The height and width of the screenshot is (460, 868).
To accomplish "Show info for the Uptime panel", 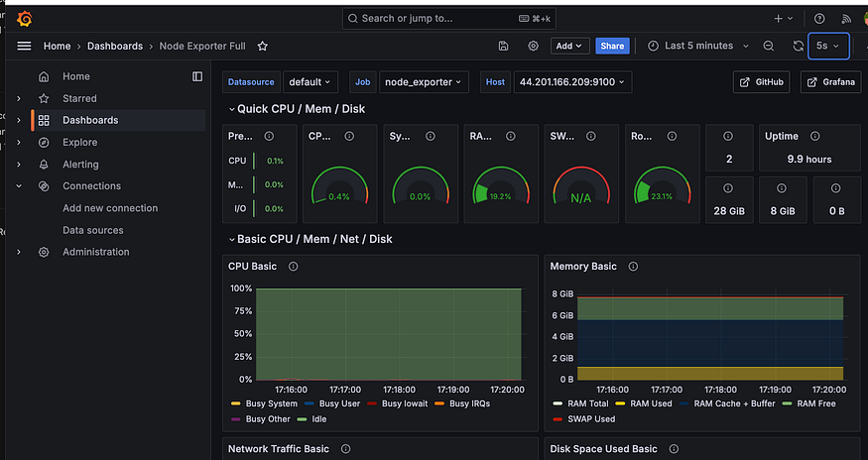I will coord(814,136).
